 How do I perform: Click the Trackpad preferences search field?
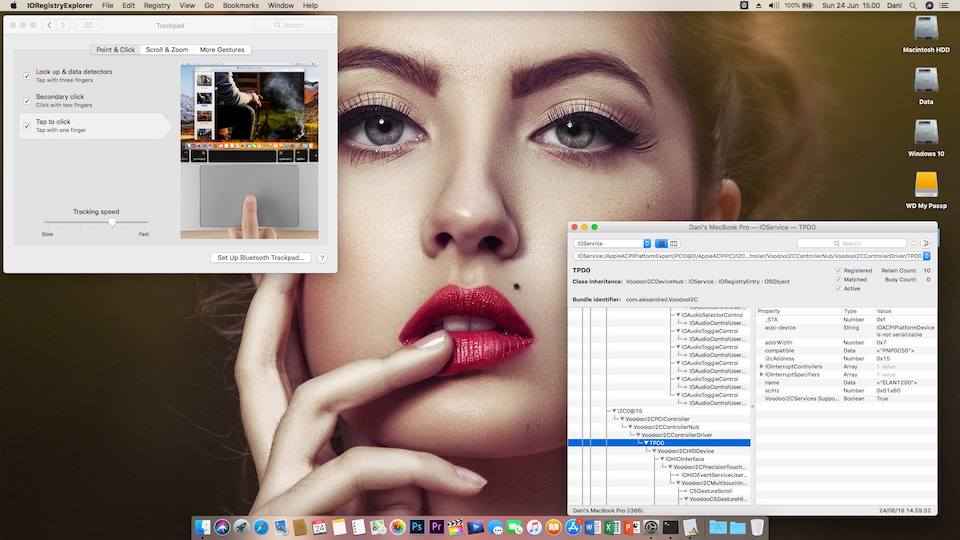(293, 25)
